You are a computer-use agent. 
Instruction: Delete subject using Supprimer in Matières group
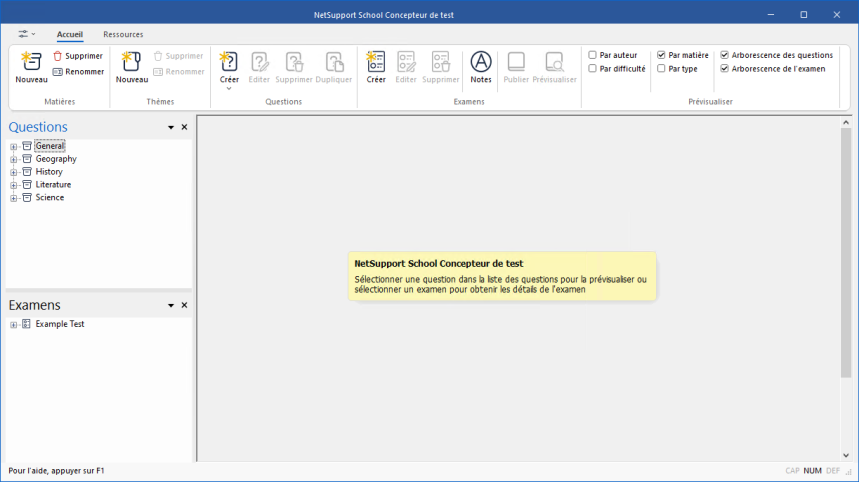point(78,56)
